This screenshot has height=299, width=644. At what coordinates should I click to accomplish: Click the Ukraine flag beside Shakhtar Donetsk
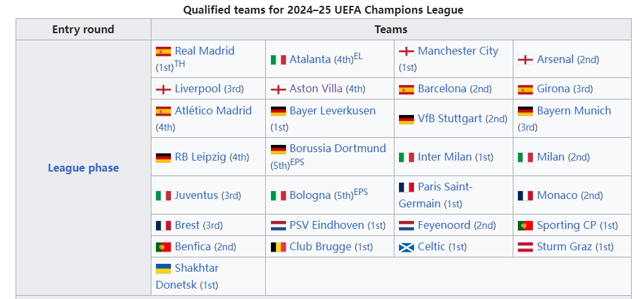(163, 268)
